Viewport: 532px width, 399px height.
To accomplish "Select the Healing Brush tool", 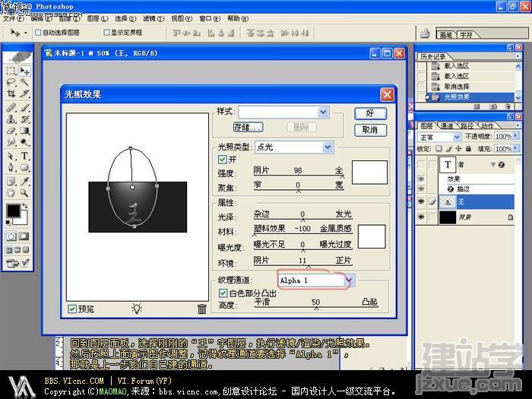I will (x=11, y=108).
